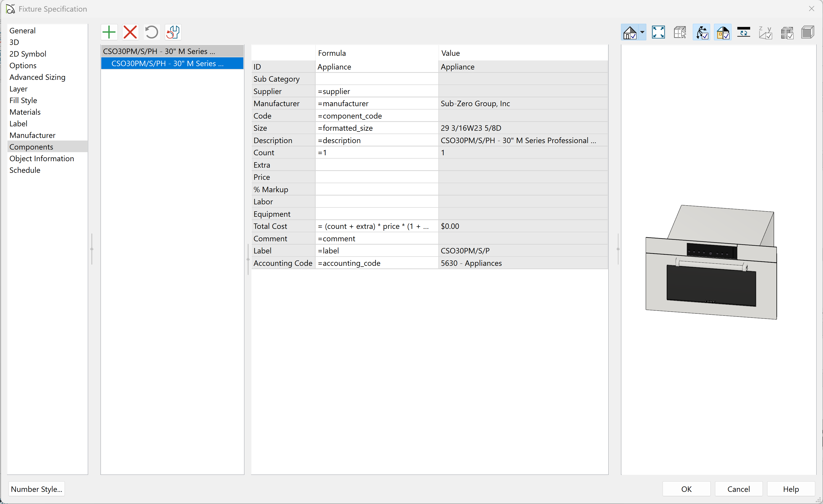Viewport: 823px width, 504px height.
Task: Open the Materials panel
Action: pos(25,112)
